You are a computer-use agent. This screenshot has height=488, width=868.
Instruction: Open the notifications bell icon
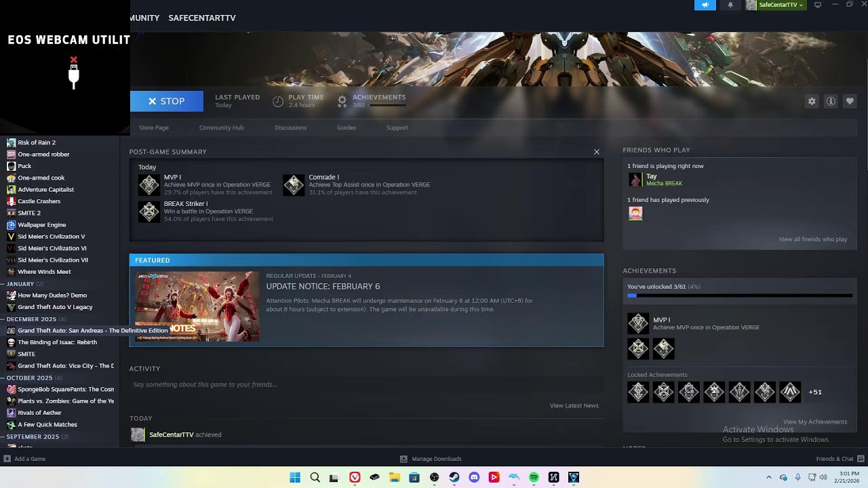[730, 5]
